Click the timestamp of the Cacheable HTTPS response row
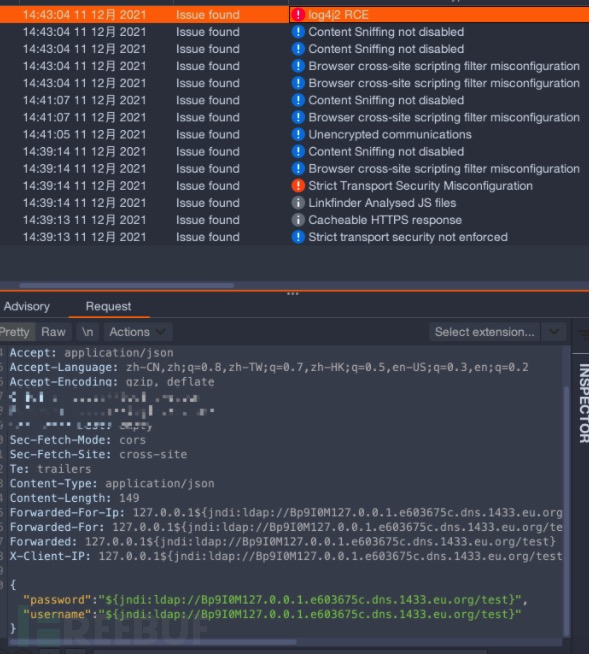The width and height of the screenshot is (589, 654). [84, 220]
